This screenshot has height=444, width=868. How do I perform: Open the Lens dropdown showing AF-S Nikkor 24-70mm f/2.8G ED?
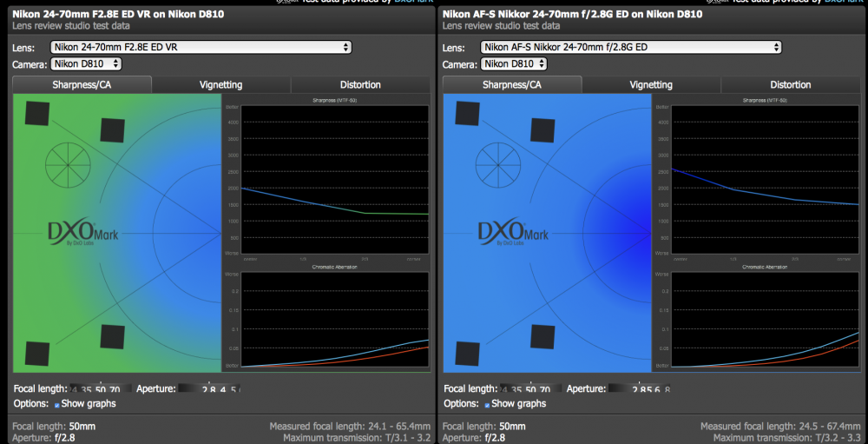(x=631, y=47)
